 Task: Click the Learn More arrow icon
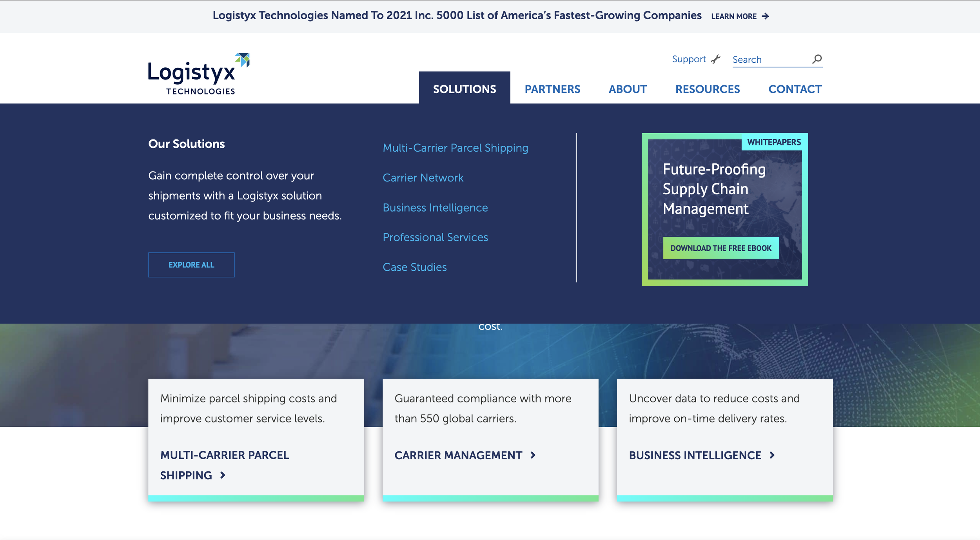pos(765,16)
